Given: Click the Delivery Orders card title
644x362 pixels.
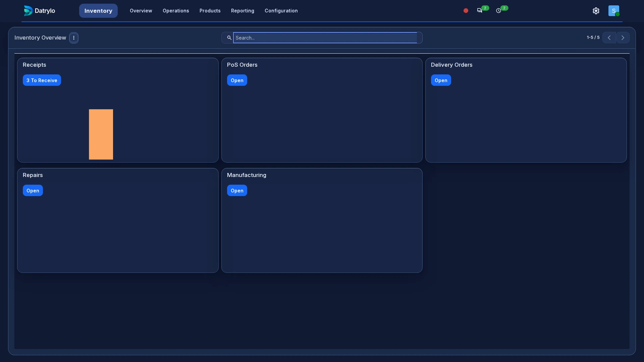Looking at the screenshot, I should 451,65.
